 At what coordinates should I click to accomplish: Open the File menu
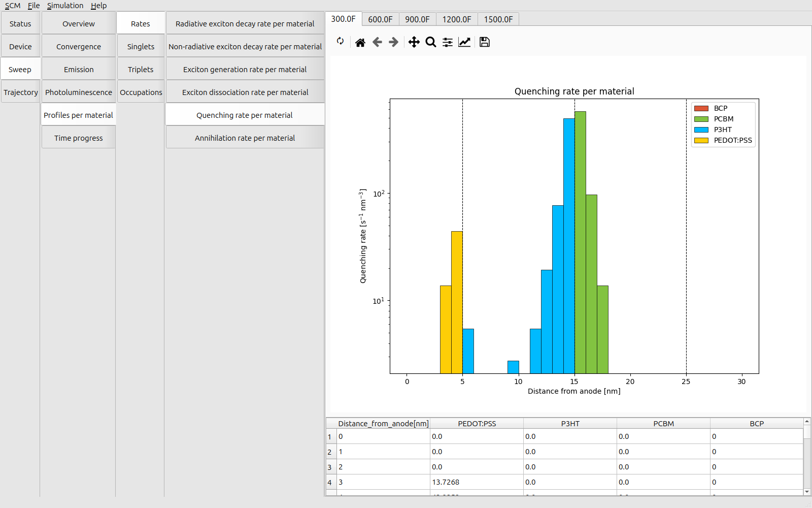[33, 6]
